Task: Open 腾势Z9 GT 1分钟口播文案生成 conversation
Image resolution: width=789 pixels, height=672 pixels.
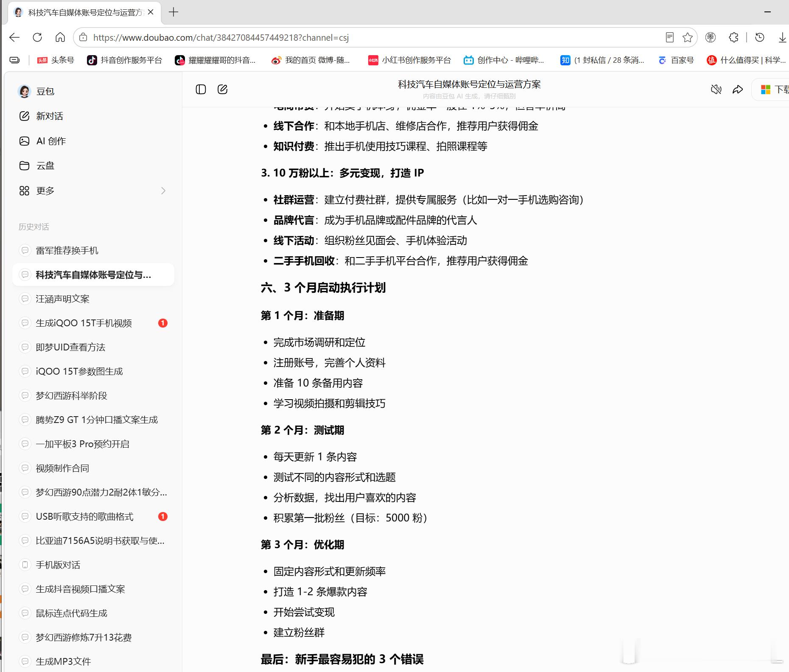Action: 93,420
